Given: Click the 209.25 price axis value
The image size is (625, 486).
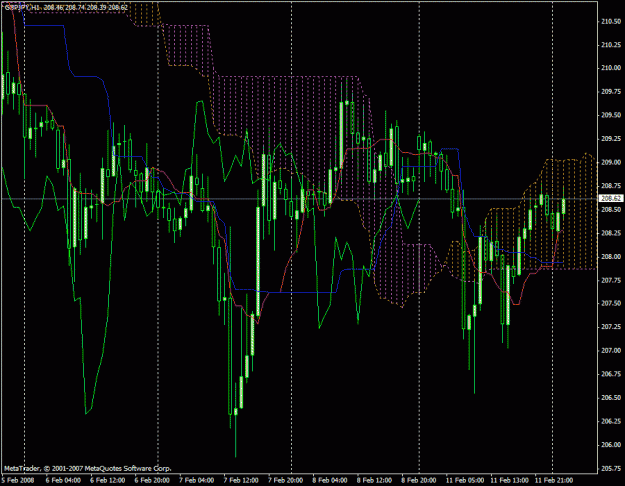Looking at the screenshot, I should point(610,139).
